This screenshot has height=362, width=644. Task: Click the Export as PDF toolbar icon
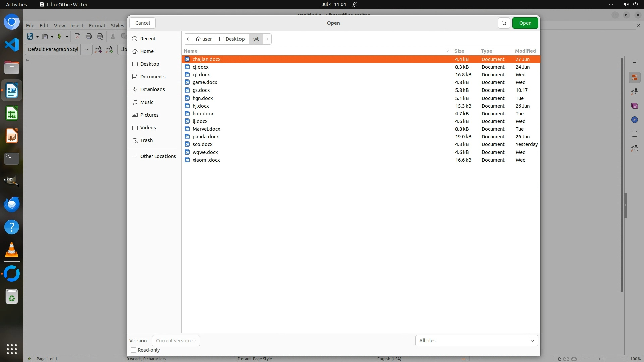click(x=77, y=37)
